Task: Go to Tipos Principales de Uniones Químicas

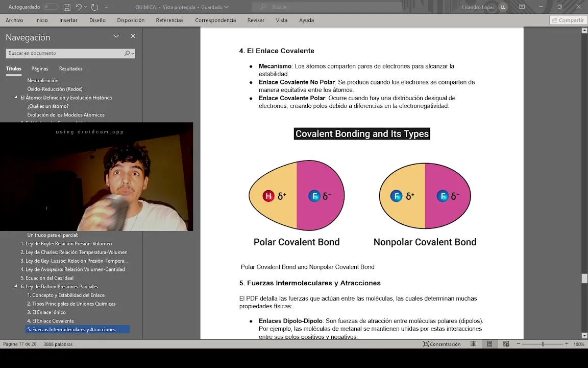Action: [71, 304]
